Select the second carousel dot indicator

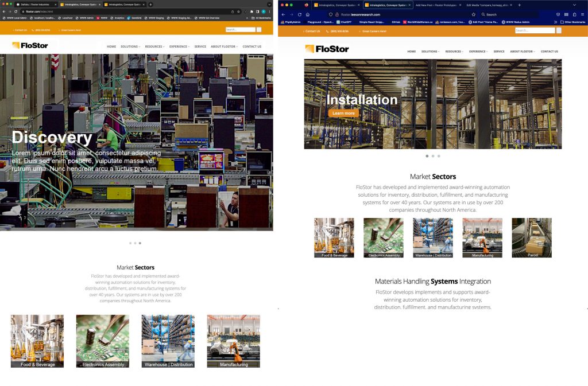[432, 155]
